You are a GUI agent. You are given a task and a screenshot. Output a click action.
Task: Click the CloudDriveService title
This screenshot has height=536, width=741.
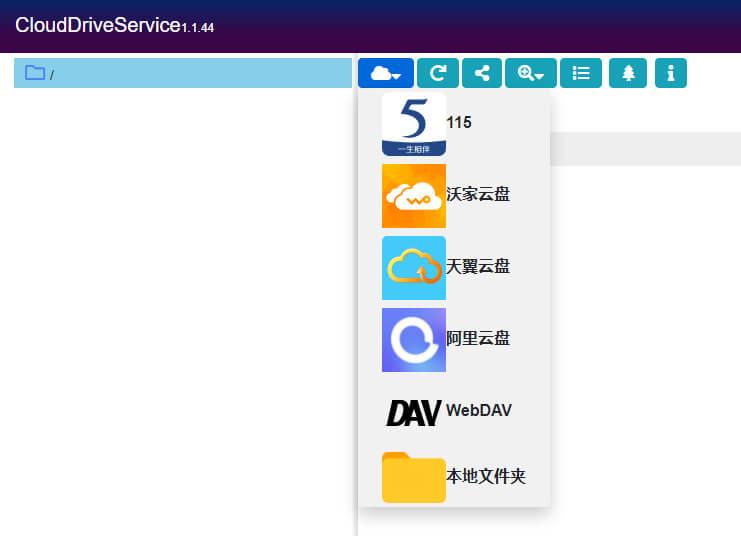[97, 25]
